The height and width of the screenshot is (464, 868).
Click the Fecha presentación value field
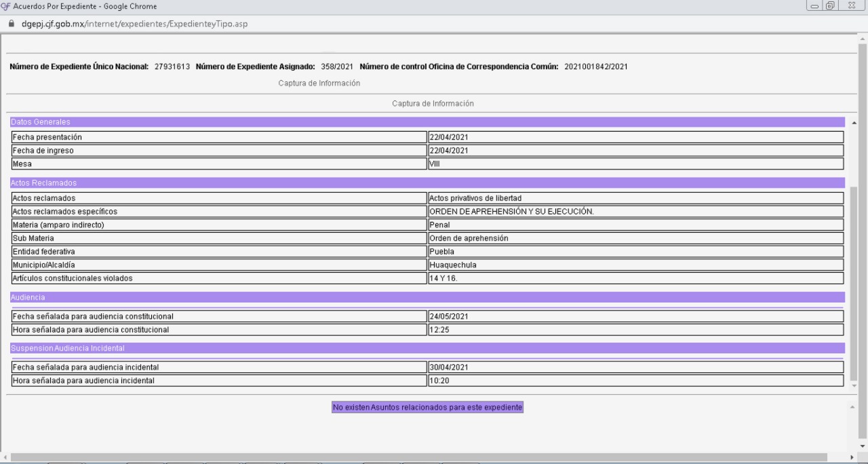tap(635, 137)
